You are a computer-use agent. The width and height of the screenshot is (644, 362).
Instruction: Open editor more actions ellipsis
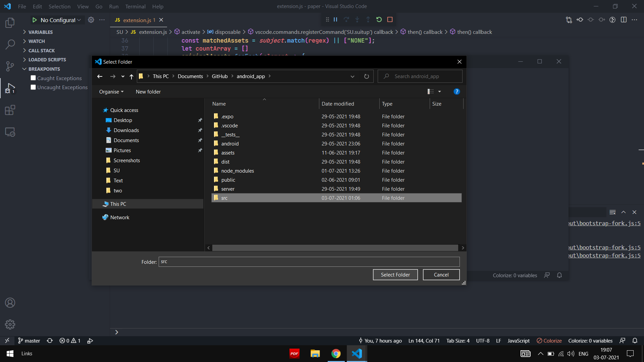pos(634,20)
